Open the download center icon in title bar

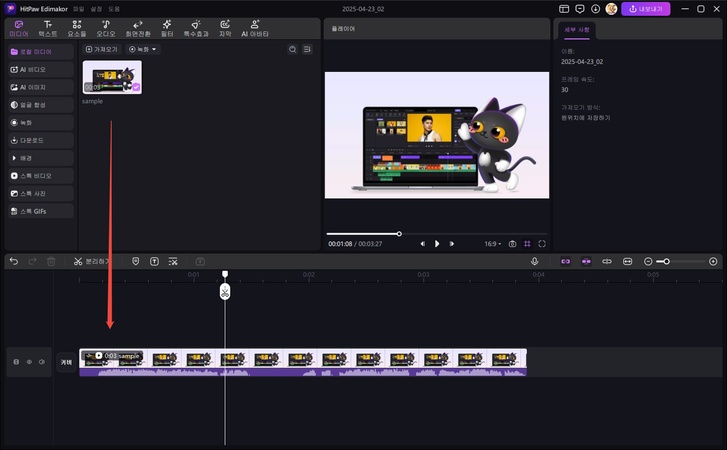click(x=595, y=9)
